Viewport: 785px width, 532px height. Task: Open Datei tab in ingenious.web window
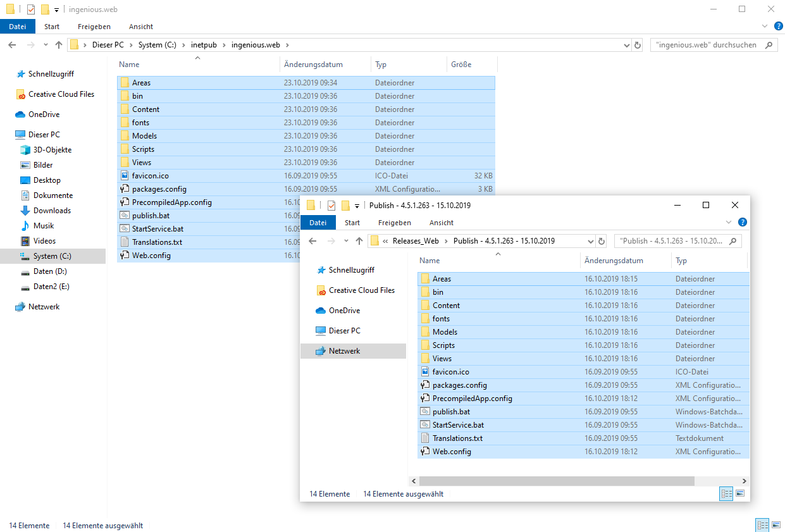point(17,27)
